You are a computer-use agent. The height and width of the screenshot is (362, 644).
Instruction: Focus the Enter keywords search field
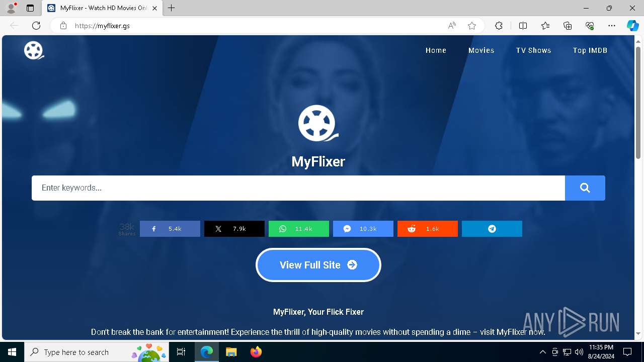pos(298,188)
